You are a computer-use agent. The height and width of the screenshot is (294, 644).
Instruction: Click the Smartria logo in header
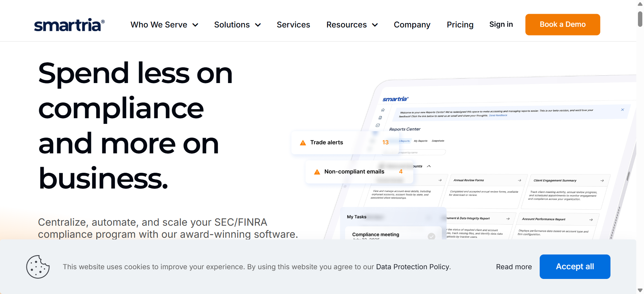coord(69,25)
